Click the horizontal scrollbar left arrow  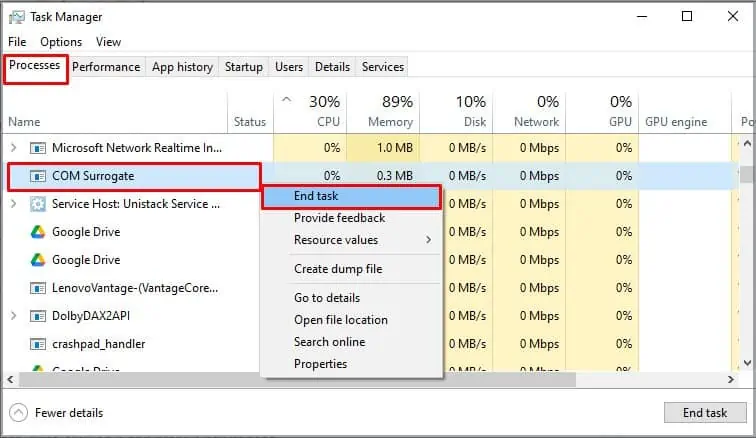coord(10,380)
